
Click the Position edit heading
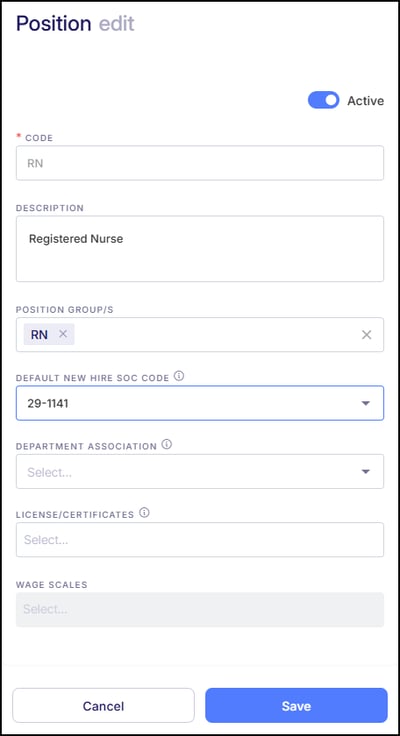[75, 23]
